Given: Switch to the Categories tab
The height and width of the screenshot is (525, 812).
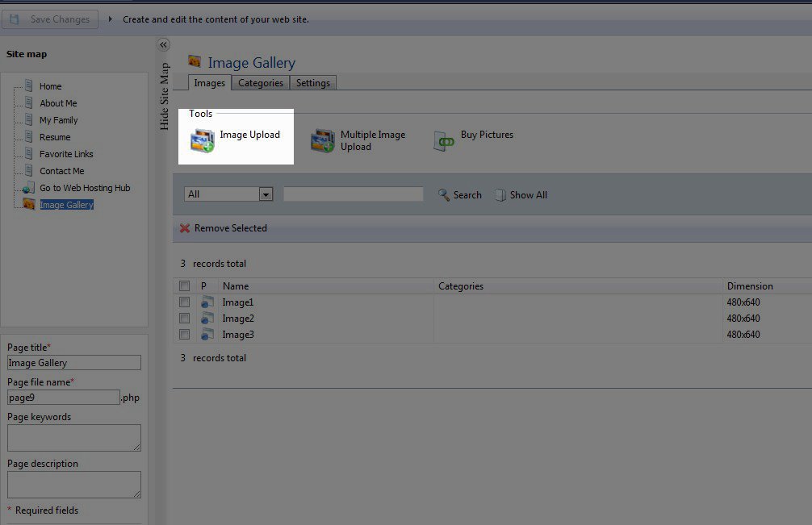Looking at the screenshot, I should click(x=261, y=83).
